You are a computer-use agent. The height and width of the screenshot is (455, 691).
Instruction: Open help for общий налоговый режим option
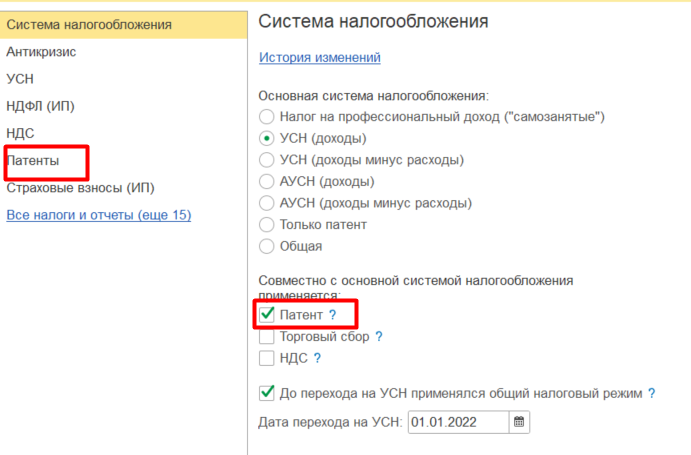(651, 393)
